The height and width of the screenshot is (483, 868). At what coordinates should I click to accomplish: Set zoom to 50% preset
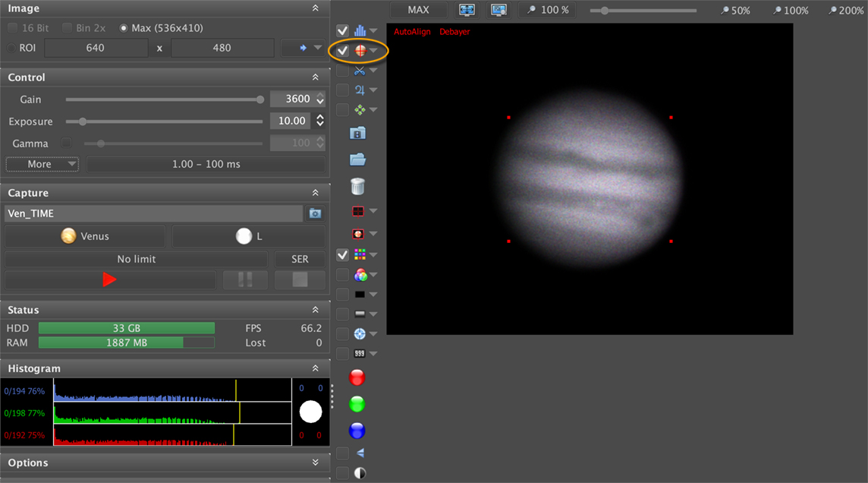[x=735, y=11]
